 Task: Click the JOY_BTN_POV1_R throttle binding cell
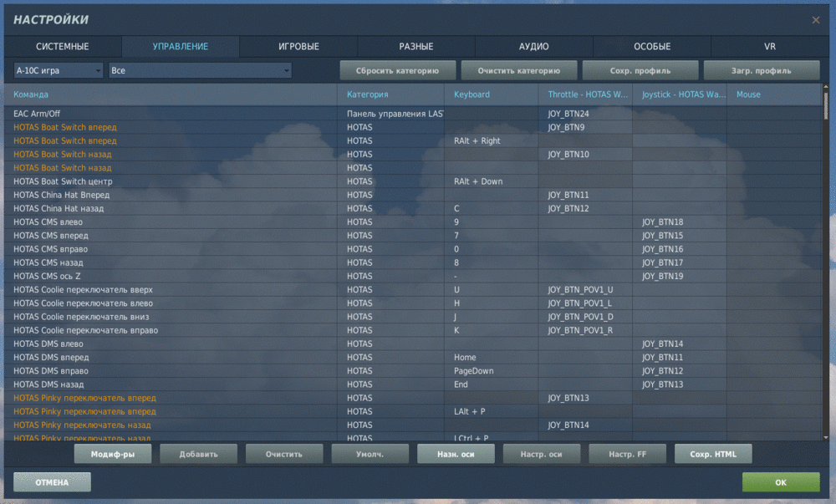pos(585,330)
